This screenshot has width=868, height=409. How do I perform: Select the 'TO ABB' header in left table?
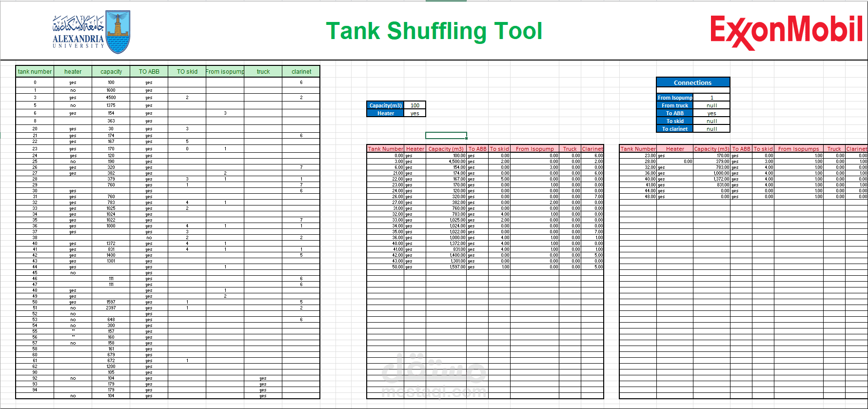click(149, 72)
